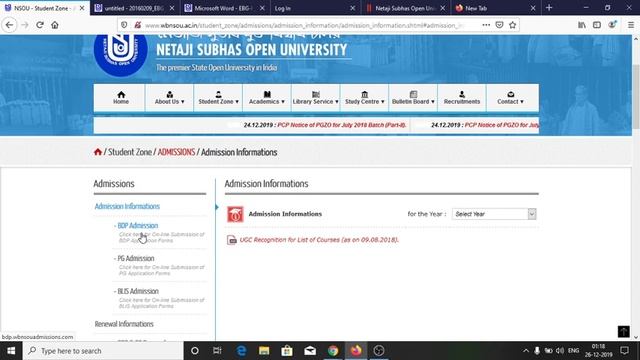Expand the Study Centre menu
640x360 pixels.
[364, 98]
